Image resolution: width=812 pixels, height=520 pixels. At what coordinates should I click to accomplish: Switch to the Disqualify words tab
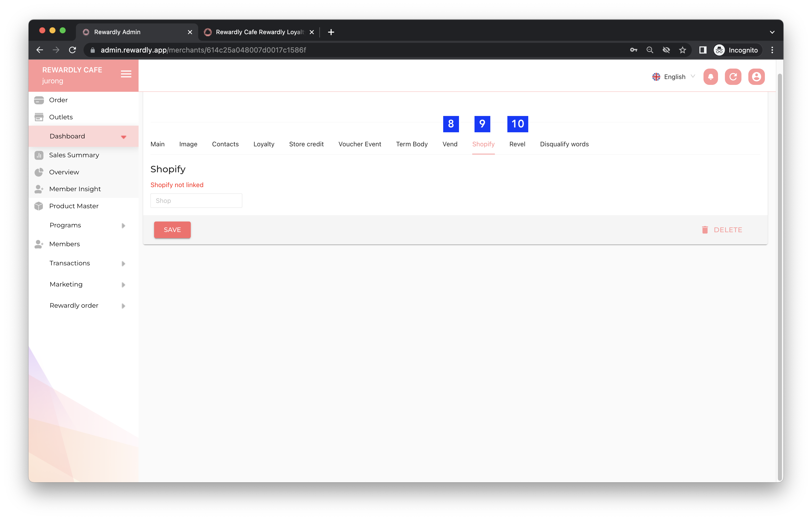564,144
